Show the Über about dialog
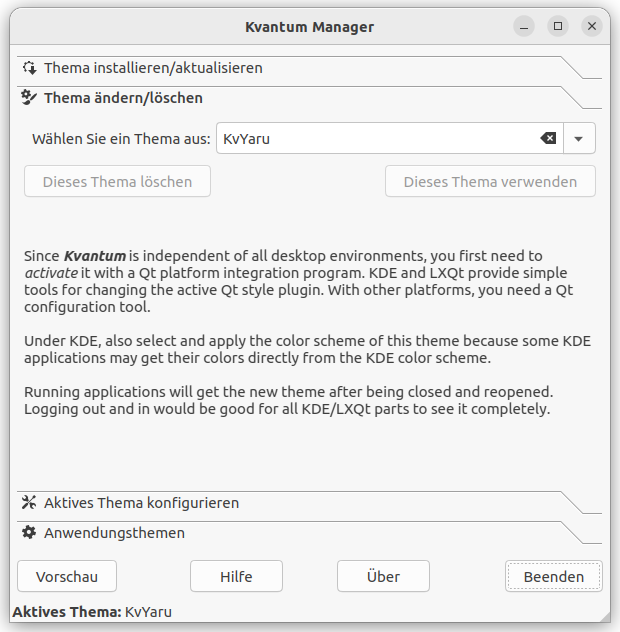Viewport: 620px width, 632px height. [383, 576]
